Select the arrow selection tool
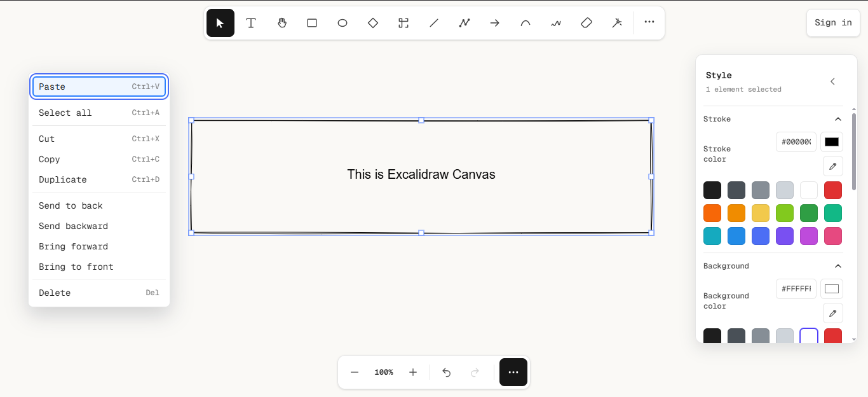This screenshot has width=868, height=397. 220,23
